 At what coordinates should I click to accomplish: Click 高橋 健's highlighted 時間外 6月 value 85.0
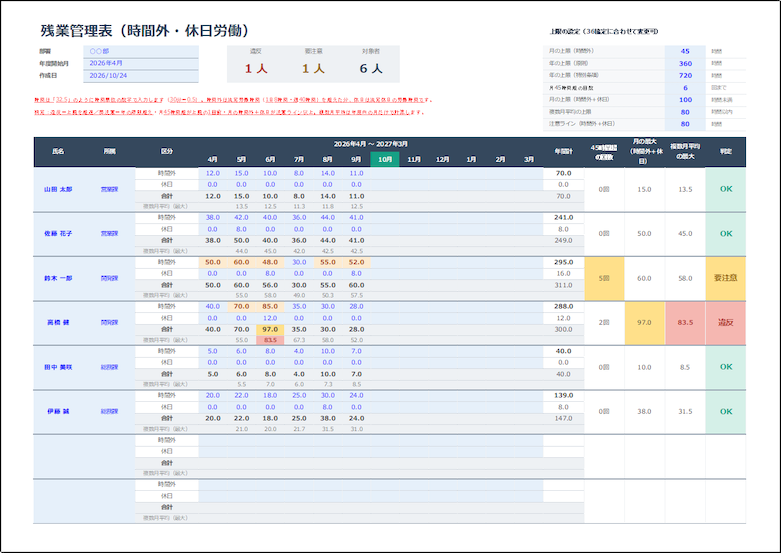pos(270,306)
